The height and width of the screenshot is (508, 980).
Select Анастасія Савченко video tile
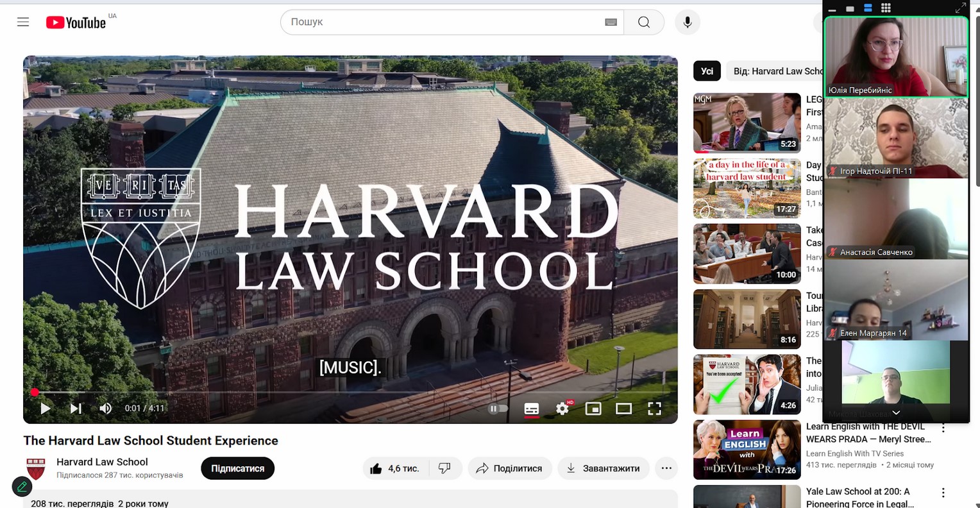[x=896, y=219]
